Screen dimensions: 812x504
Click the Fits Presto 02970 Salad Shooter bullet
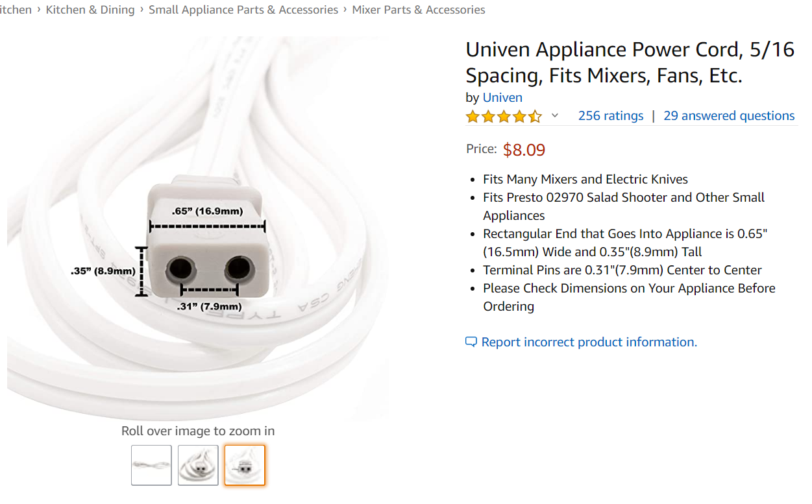(x=624, y=206)
